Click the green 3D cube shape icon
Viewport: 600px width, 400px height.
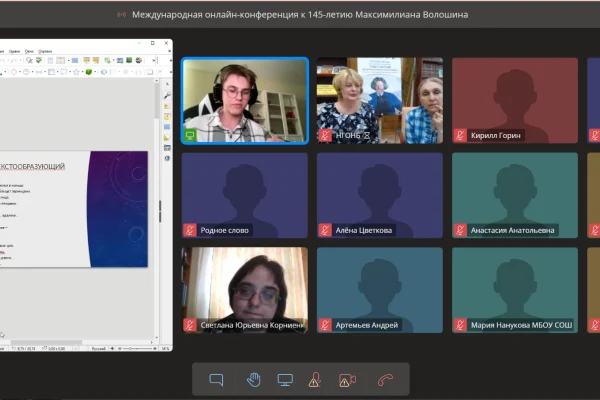pos(89,72)
